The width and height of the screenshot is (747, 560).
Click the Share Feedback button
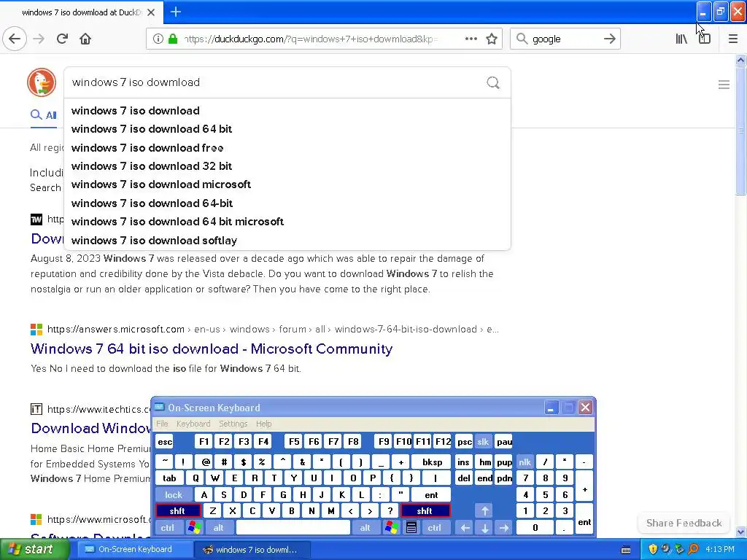point(684,523)
